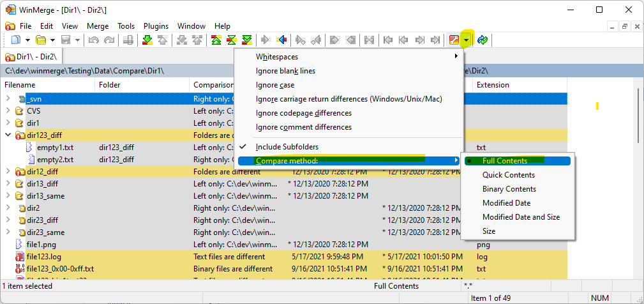Click the Copy Left blue arrow icon
The width and height of the screenshot is (644, 304).
281,40
